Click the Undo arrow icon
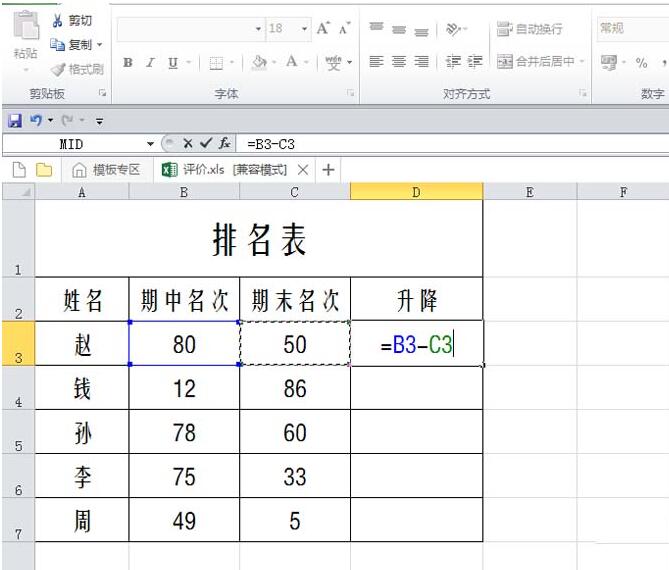The width and height of the screenshot is (669, 570). pos(36,121)
